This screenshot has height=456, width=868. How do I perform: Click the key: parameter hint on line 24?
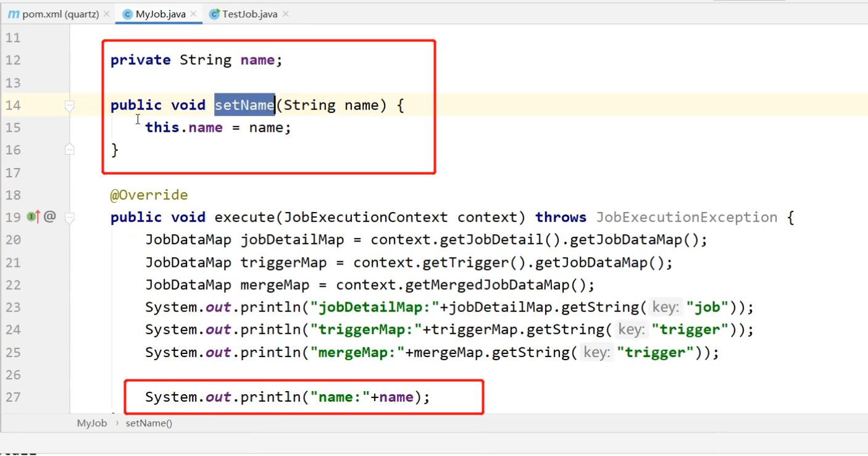(630, 330)
